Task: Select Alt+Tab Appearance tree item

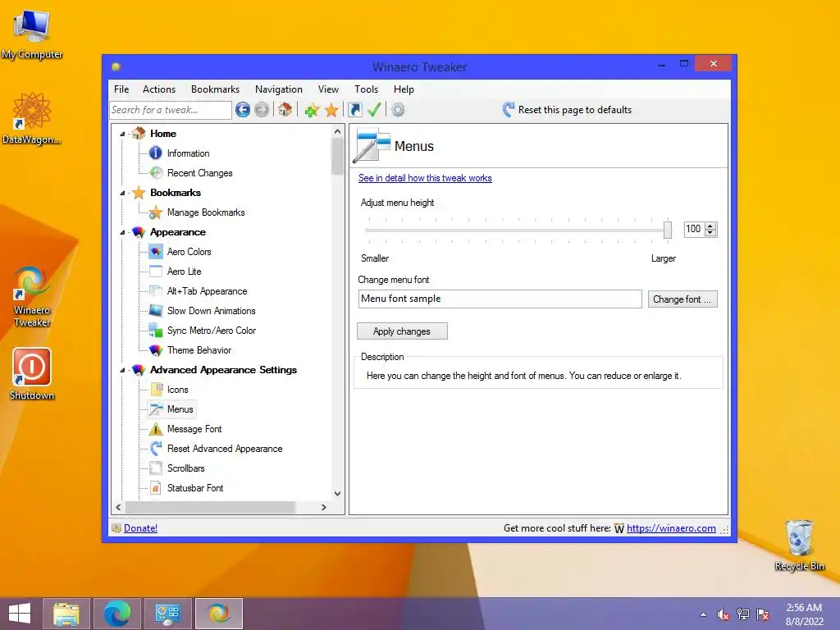Action: pyautogui.click(x=208, y=291)
